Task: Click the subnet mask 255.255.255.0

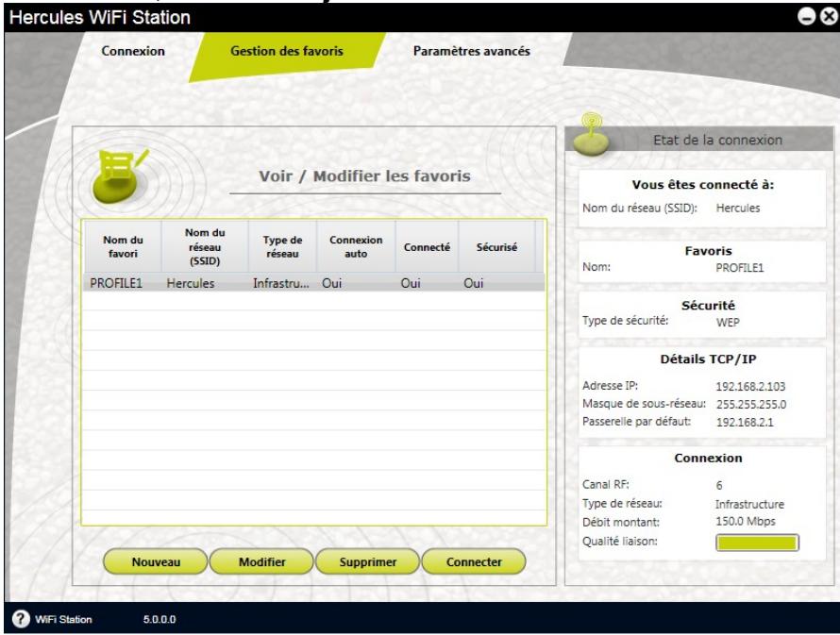Action: pyautogui.click(x=751, y=404)
